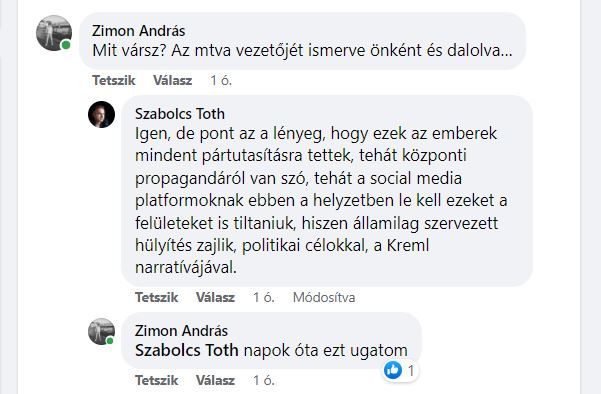Open Zimon András name link in top comment
This screenshot has width=601, height=394.
tap(139, 31)
